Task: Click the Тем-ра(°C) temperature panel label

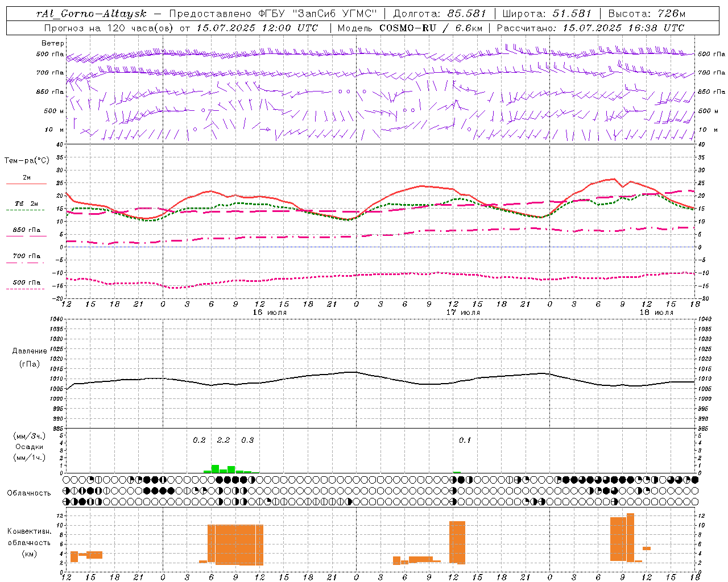Action: pyautogui.click(x=27, y=161)
